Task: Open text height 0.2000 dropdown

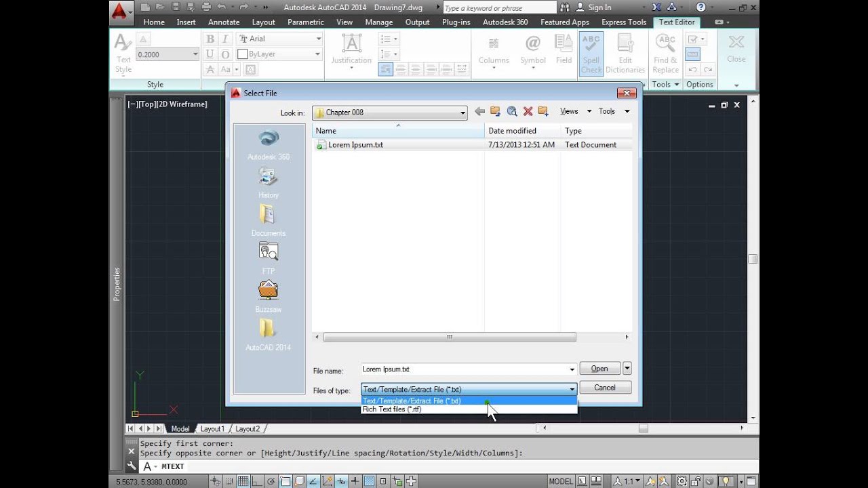Action: [x=195, y=54]
